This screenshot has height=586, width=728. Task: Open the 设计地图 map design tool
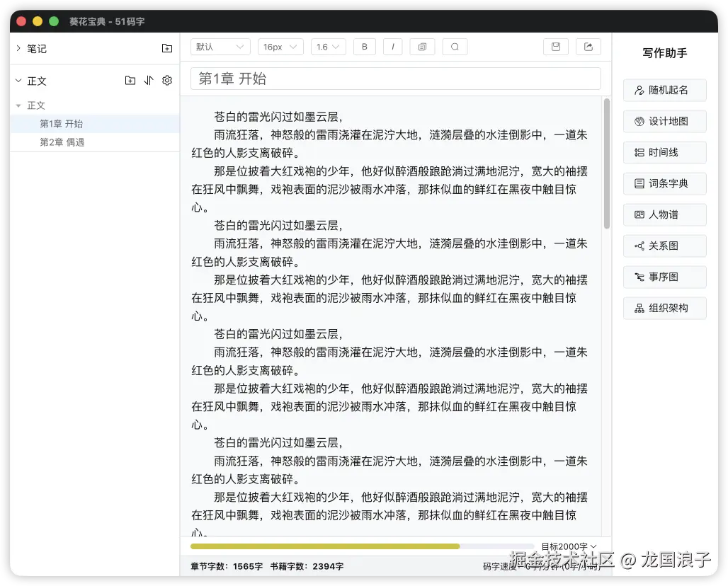664,121
